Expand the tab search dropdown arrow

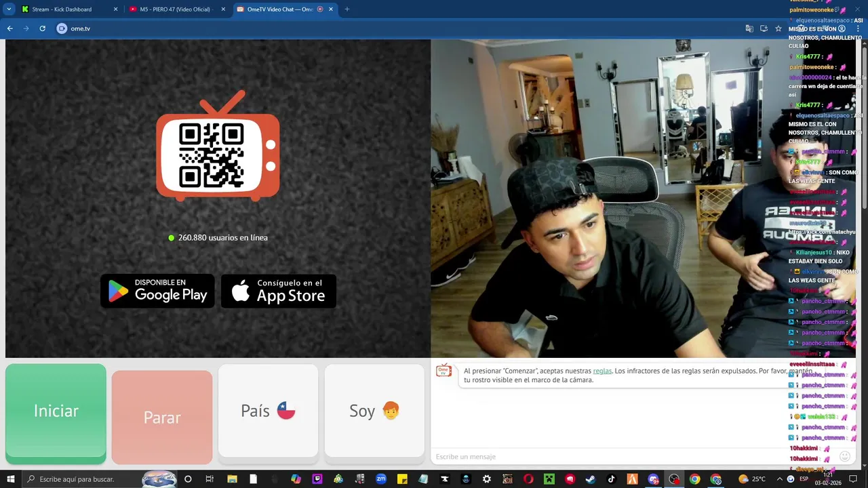pos(9,9)
